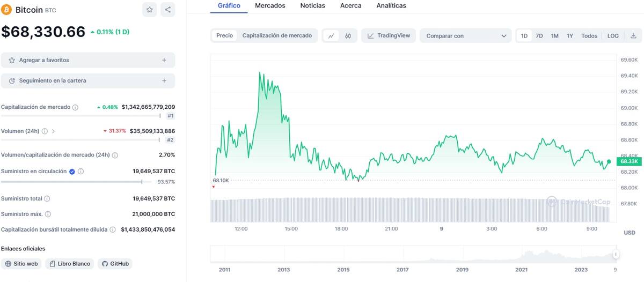Enable LOG scale on chart

tap(613, 36)
